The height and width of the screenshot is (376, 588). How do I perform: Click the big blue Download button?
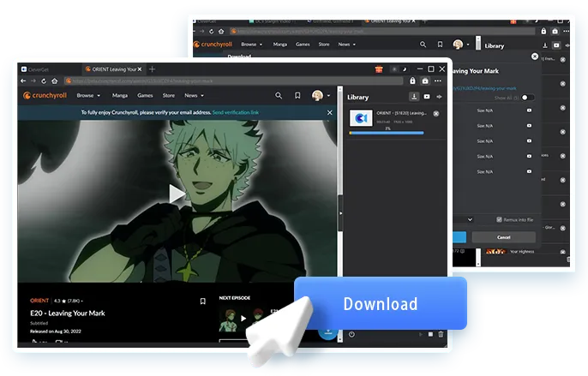(381, 304)
